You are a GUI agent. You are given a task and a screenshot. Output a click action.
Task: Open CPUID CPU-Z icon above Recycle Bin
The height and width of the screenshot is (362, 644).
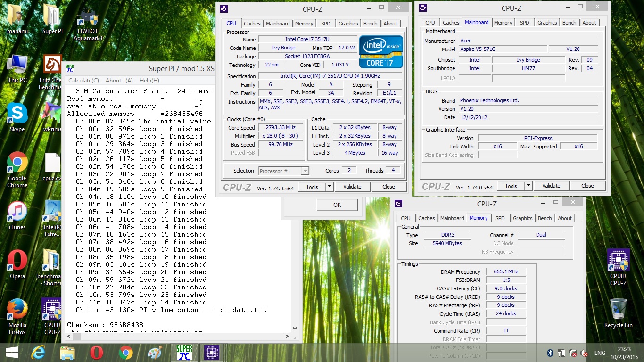tap(618, 267)
